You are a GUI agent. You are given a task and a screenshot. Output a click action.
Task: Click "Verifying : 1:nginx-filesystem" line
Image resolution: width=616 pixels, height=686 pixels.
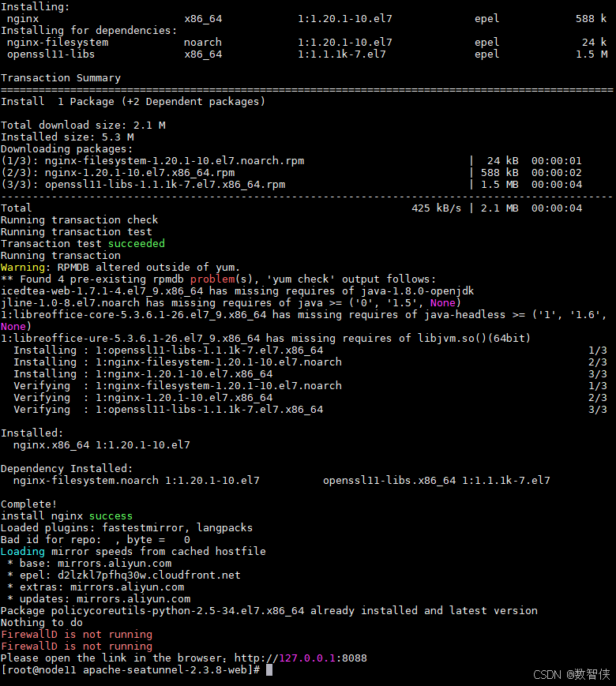[310, 385]
